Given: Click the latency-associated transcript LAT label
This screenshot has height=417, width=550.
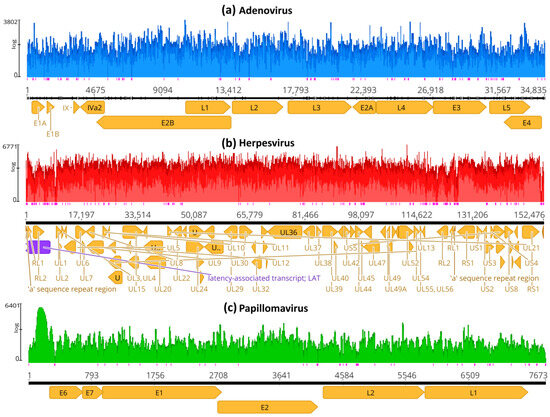Looking at the screenshot, I should 264,278.
